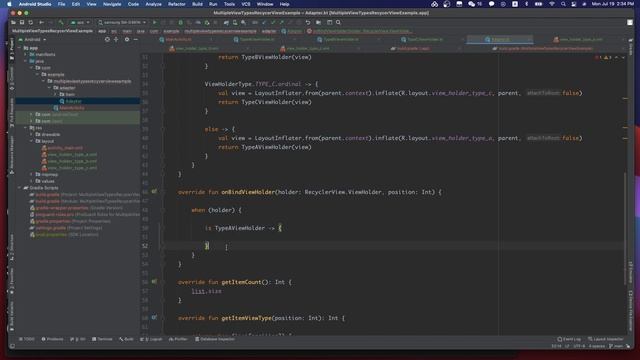Image resolution: width=640 pixels, height=360 pixels.
Task: Click Wi-Fi icon in macOS menu bar
Action: coord(552,4)
